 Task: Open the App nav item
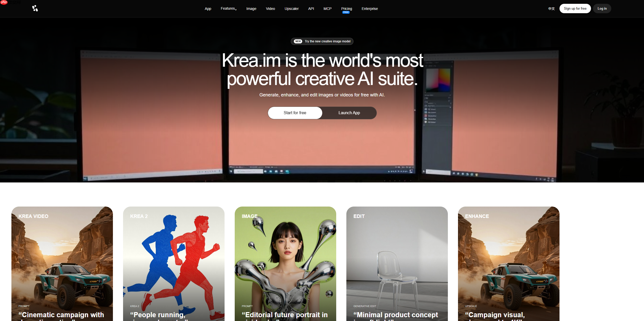(x=208, y=9)
